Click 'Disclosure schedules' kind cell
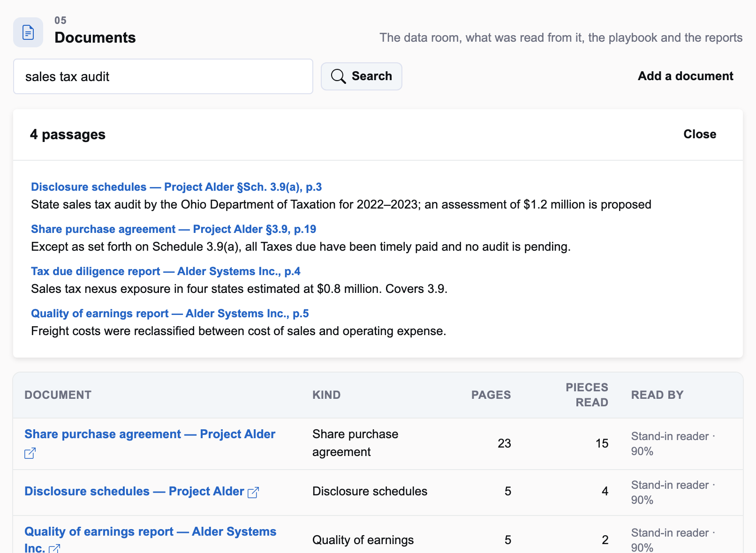756x553 pixels. 370,492
